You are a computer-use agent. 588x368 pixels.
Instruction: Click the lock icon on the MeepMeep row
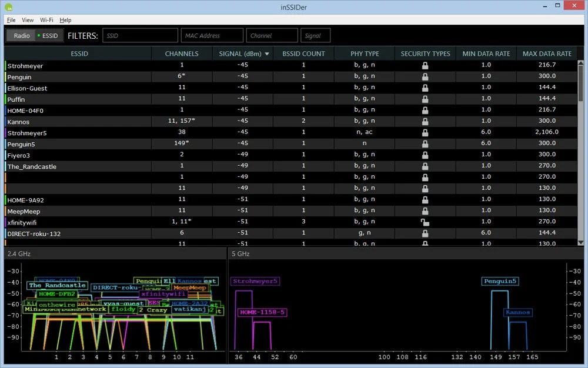click(x=425, y=211)
